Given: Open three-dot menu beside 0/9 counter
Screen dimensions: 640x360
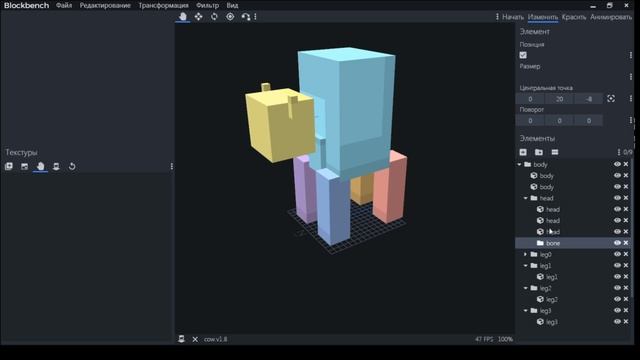Looking at the screenshot, I should 619,152.
